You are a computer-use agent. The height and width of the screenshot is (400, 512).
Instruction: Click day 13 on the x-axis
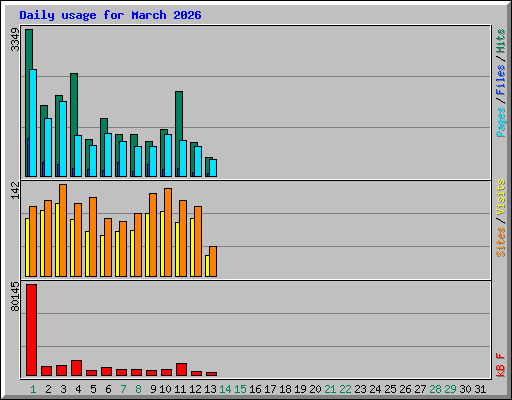210,389
